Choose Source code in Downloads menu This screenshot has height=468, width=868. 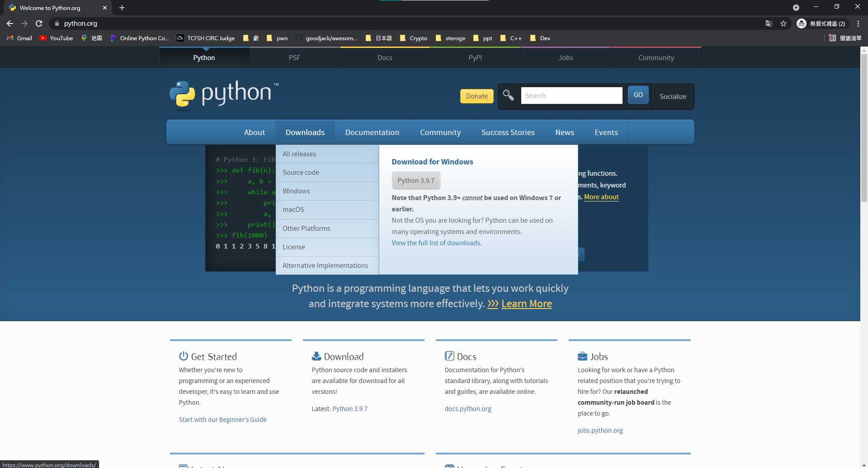[327, 173]
